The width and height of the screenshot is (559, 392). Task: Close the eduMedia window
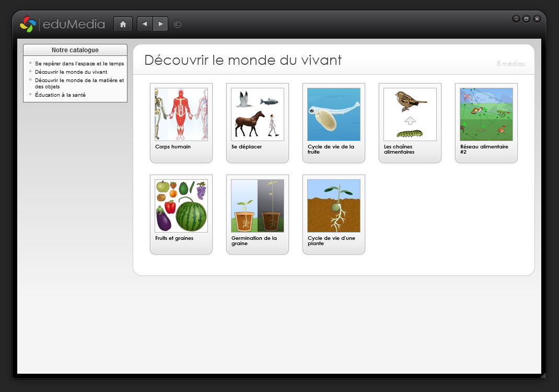coord(537,19)
